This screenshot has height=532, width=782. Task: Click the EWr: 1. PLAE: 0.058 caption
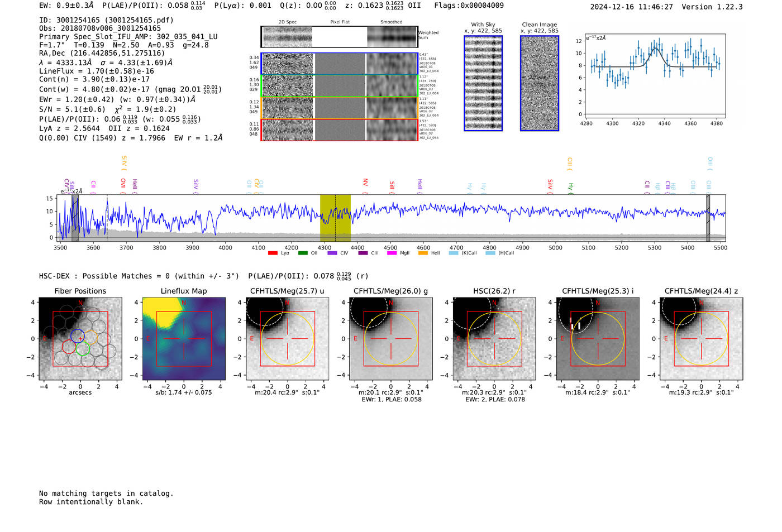click(392, 400)
